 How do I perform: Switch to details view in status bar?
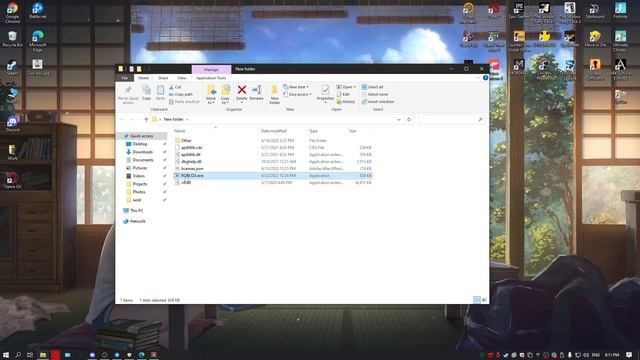[x=476, y=300]
